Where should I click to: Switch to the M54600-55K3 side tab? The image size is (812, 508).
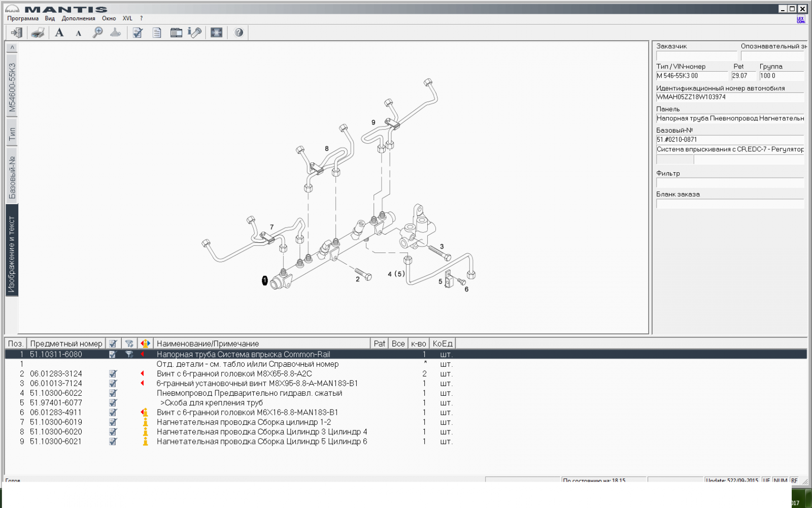12,86
